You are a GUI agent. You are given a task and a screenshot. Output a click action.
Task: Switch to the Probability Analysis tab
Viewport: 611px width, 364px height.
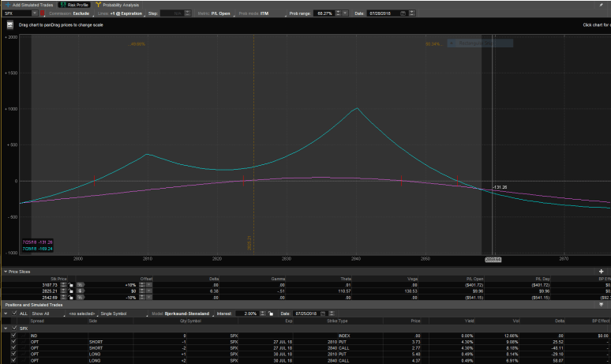click(x=117, y=5)
